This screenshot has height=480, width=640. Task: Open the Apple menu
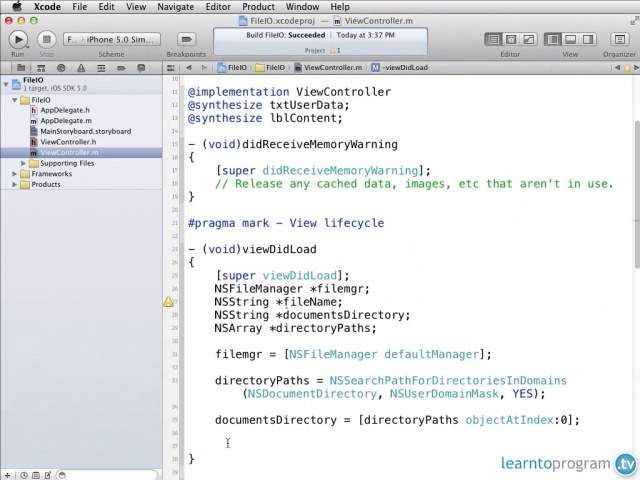coord(16,7)
